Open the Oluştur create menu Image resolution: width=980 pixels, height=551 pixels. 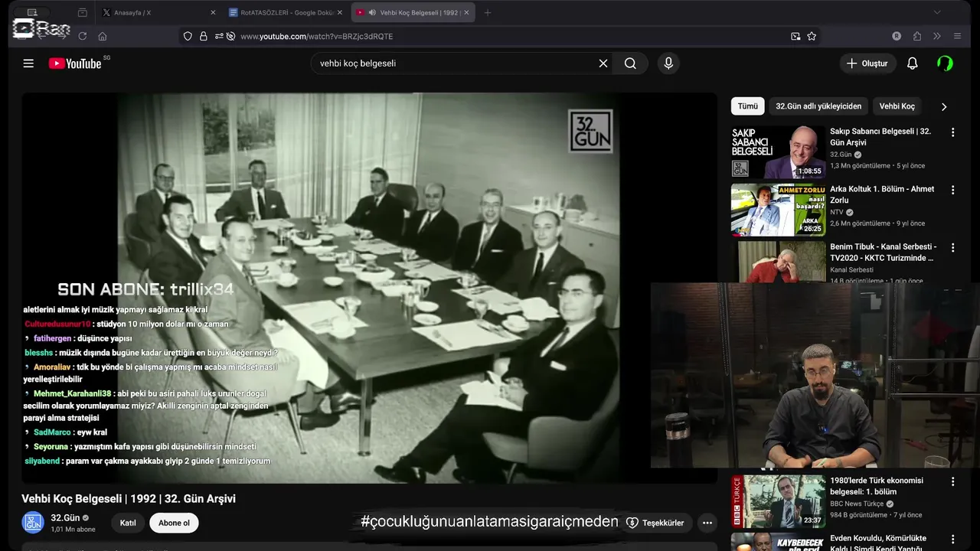pos(867,64)
